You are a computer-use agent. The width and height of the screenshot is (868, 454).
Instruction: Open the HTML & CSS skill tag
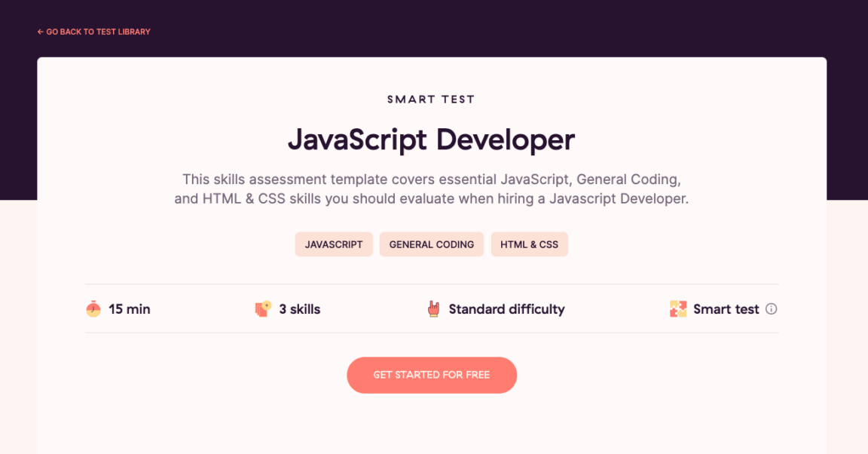click(529, 244)
